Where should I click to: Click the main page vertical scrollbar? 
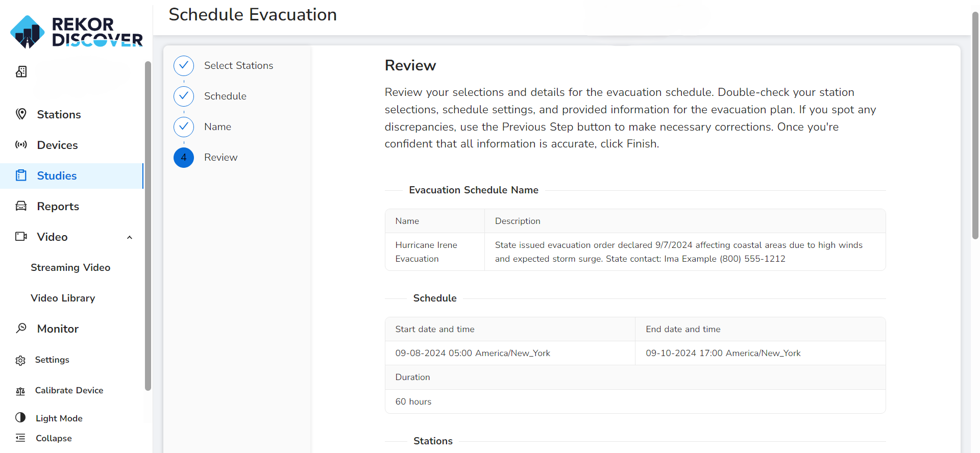(x=975, y=125)
